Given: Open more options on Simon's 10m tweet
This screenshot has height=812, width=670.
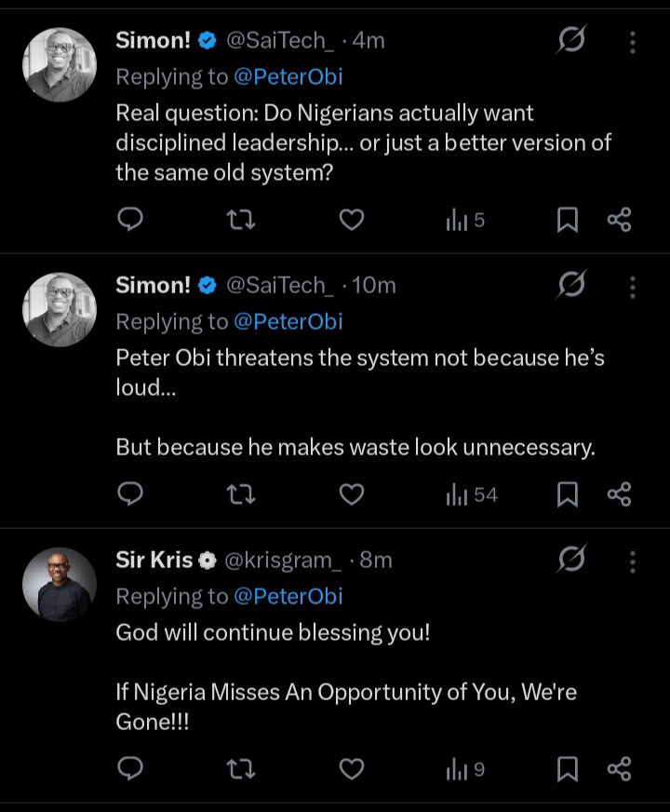Looking at the screenshot, I should pos(633,286).
